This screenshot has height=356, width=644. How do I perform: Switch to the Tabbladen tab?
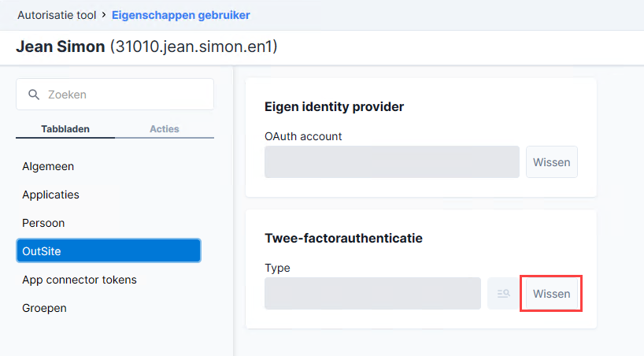click(65, 129)
